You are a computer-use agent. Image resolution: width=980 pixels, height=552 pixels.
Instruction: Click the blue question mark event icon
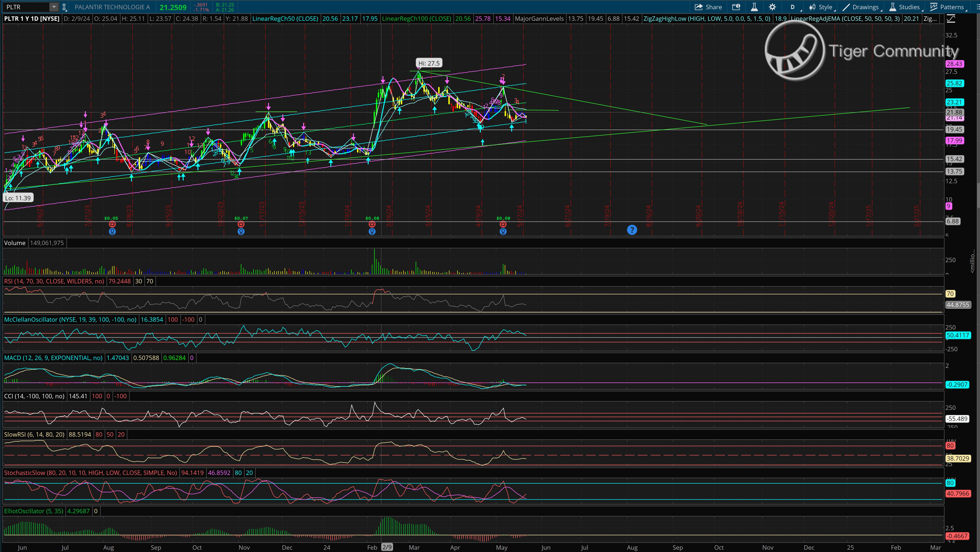coord(632,230)
